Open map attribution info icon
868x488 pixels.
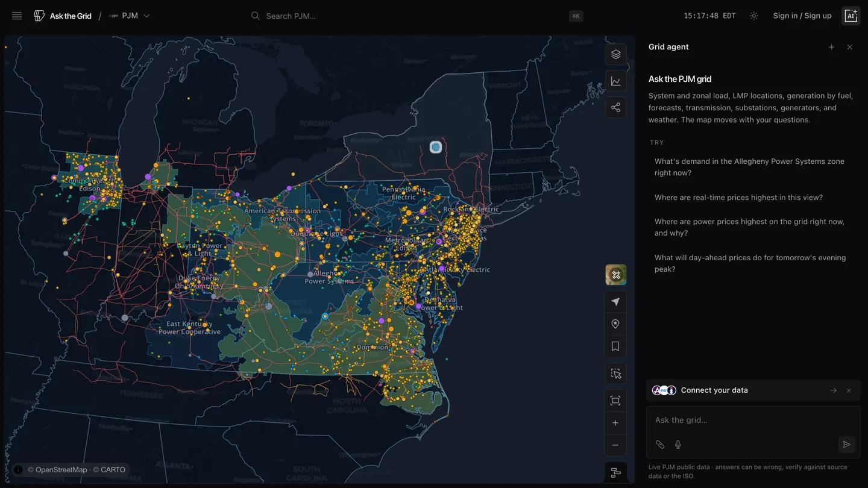(x=18, y=470)
